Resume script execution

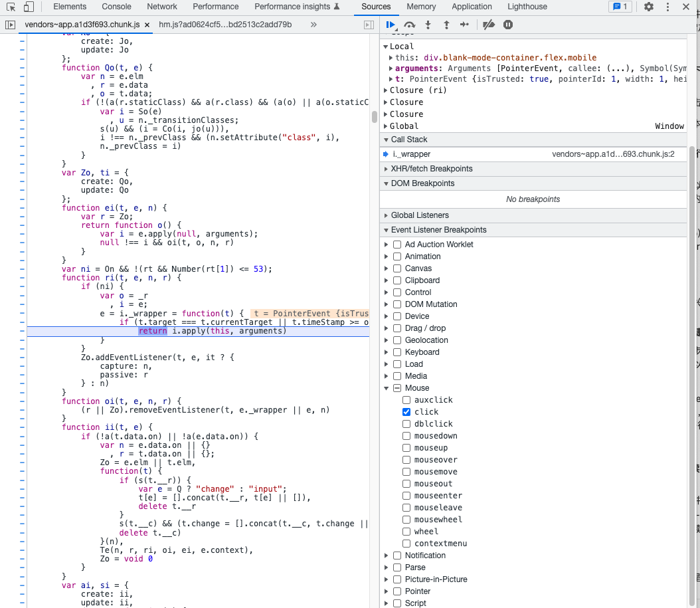click(x=391, y=25)
